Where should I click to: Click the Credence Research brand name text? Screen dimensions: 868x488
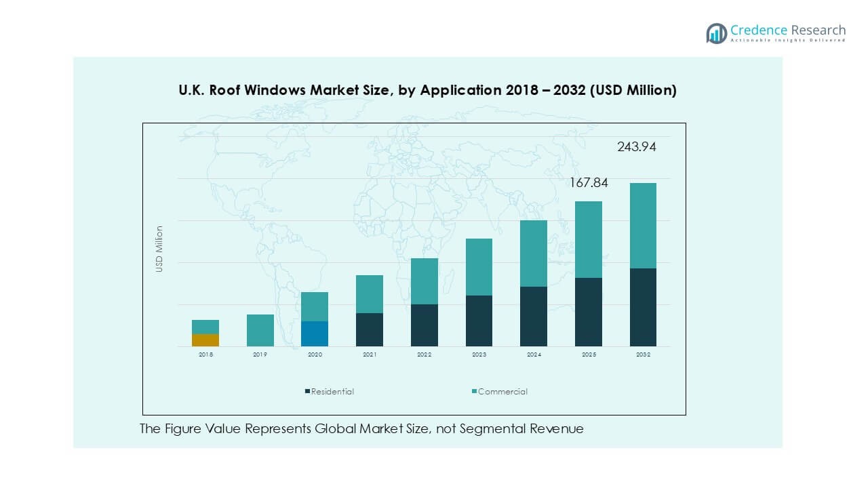[x=788, y=30]
